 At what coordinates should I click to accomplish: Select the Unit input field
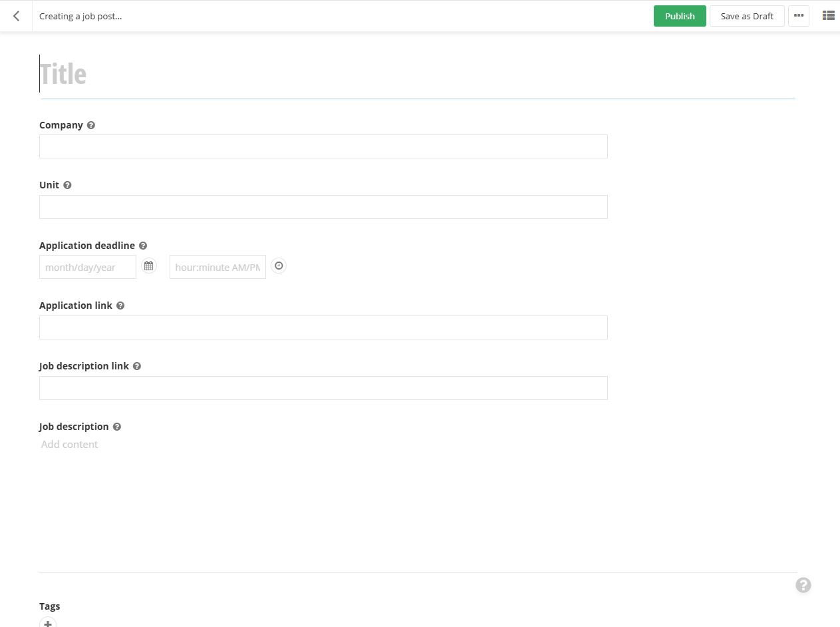click(323, 207)
